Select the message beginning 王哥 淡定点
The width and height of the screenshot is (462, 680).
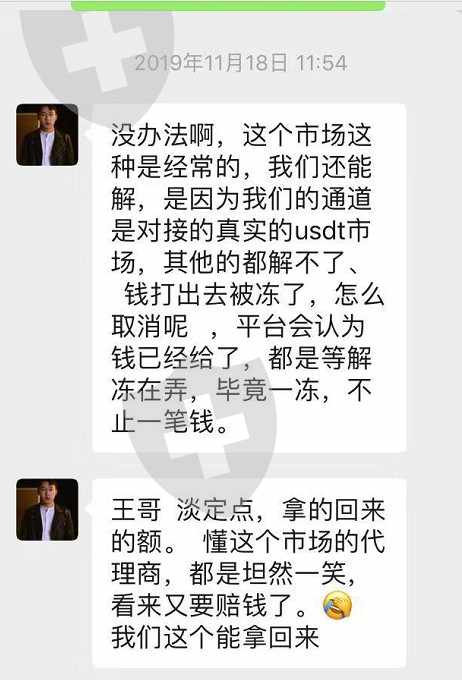tap(249, 573)
